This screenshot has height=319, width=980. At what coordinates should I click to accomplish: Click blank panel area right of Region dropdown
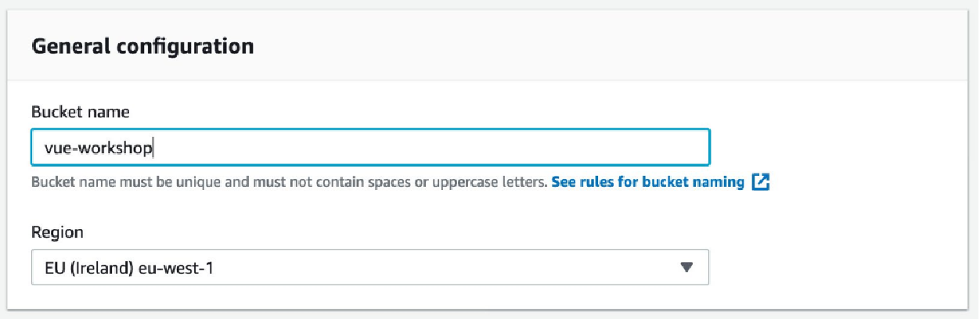pos(838,267)
